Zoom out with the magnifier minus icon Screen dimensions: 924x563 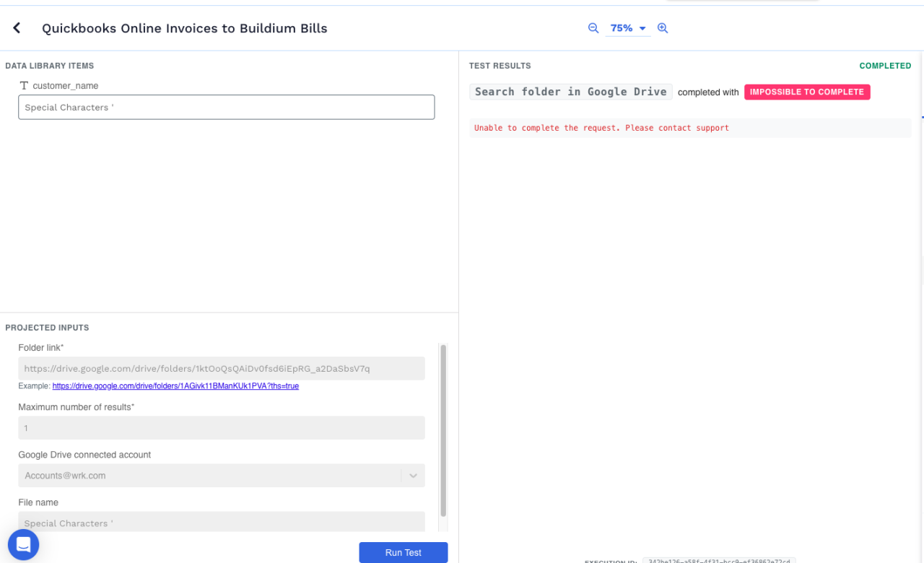tap(593, 28)
